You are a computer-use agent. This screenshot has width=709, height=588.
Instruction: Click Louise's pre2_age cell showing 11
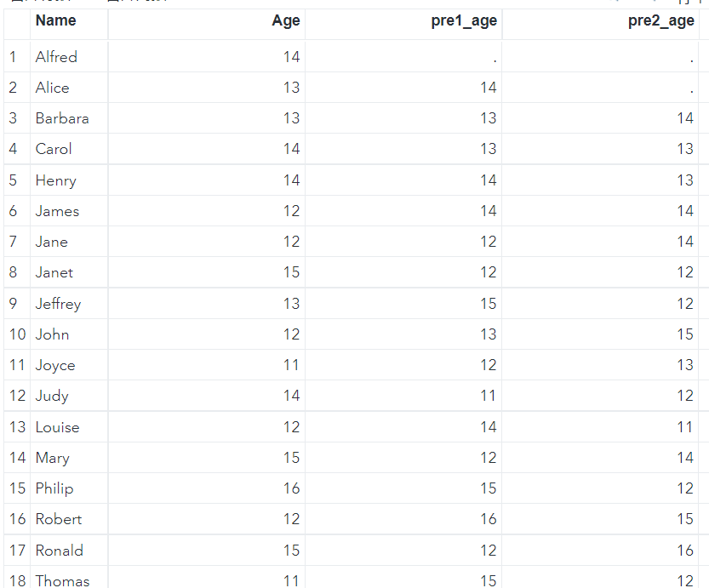point(600,427)
